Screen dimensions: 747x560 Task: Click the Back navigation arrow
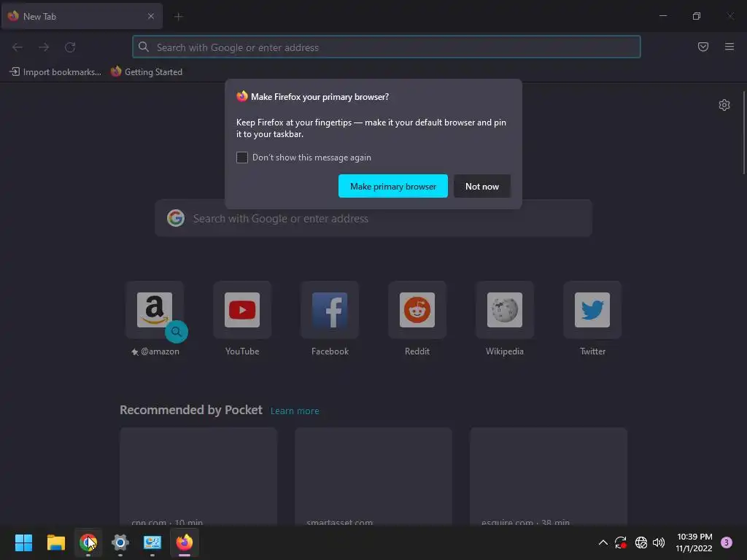(18, 47)
